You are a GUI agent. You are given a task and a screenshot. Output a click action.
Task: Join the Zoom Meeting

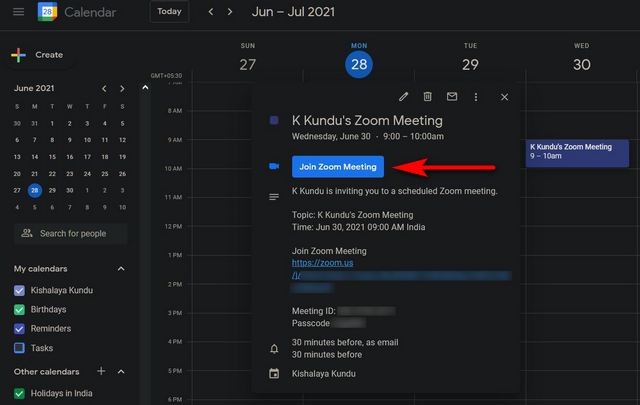338,167
